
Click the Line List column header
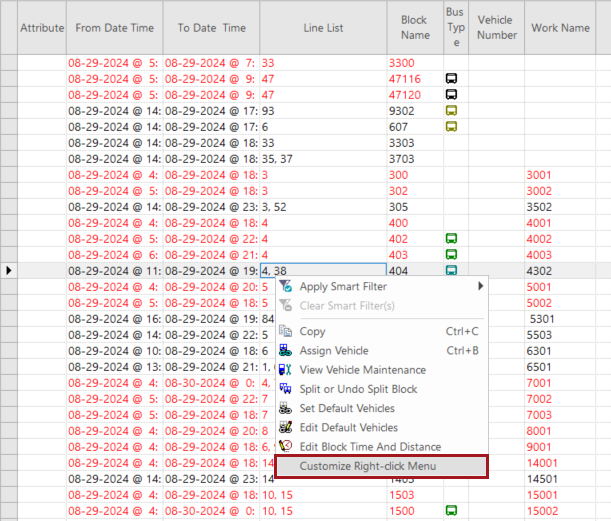click(323, 28)
